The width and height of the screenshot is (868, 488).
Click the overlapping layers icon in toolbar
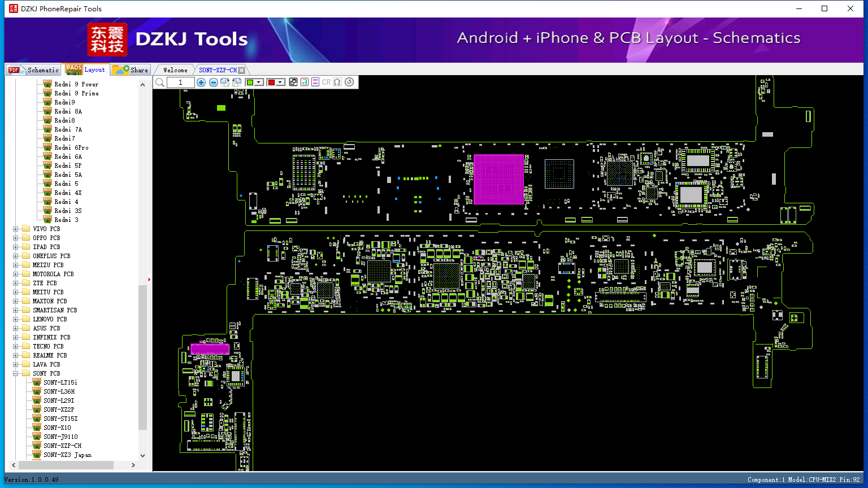293,82
